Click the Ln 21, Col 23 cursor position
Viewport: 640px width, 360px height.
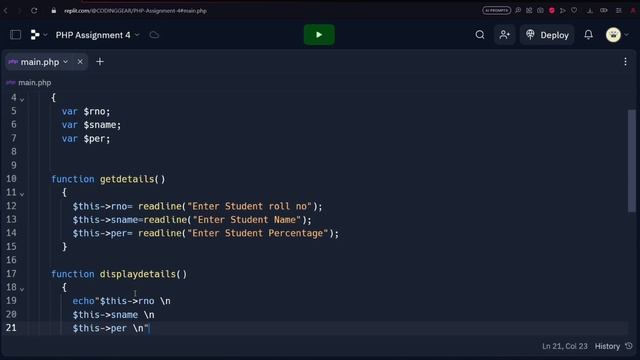tap(564, 346)
